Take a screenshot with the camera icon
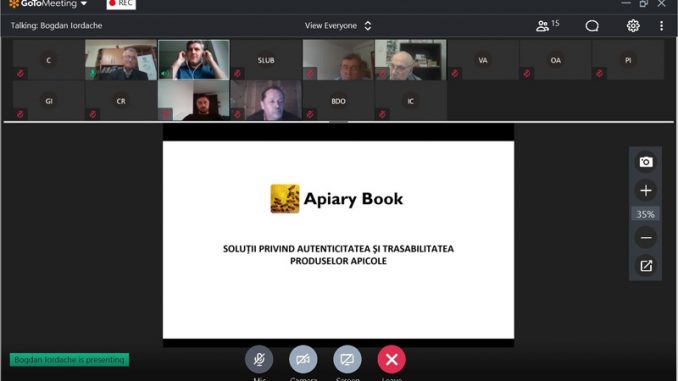 pos(646,162)
